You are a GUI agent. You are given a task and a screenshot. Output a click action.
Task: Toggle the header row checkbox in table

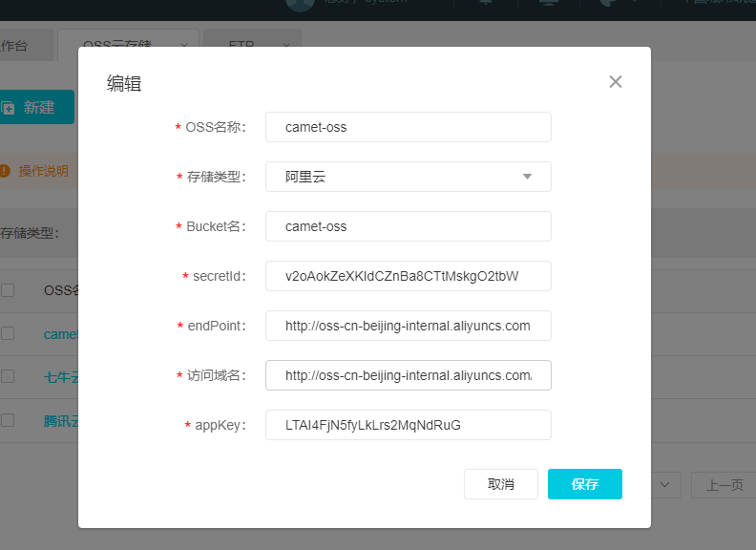8,290
